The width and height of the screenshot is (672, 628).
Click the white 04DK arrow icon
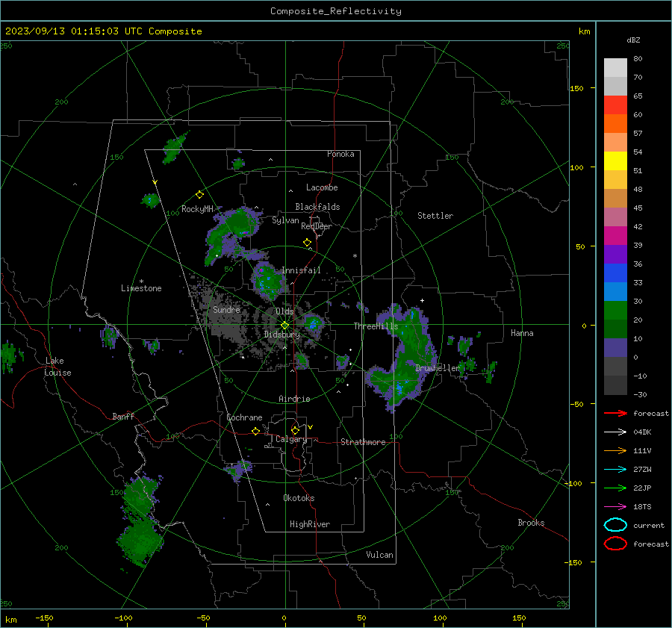click(x=615, y=432)
